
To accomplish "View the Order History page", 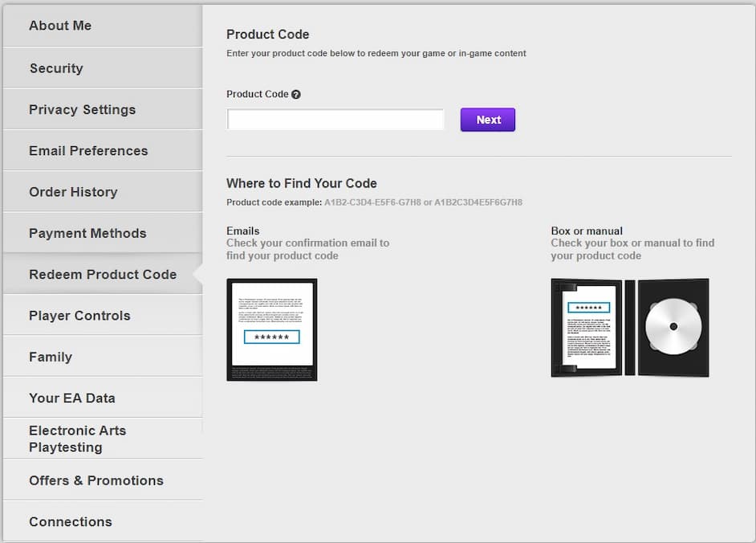I will [73, 192].
